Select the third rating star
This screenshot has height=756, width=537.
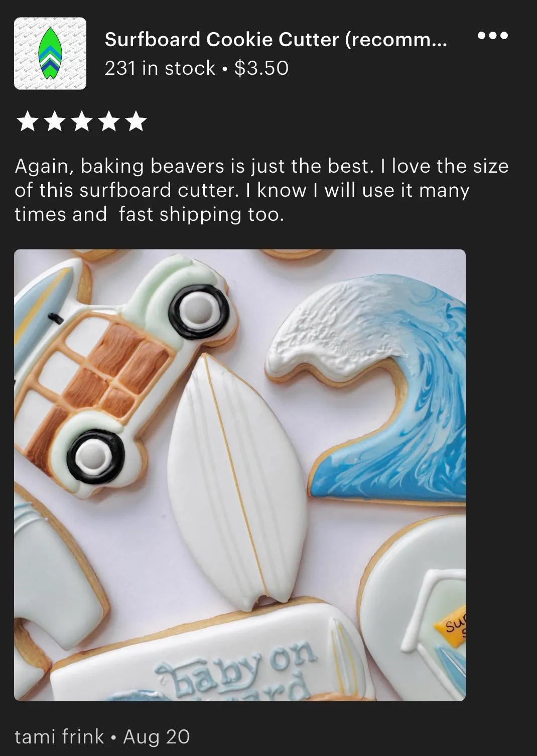pos(81,122)
